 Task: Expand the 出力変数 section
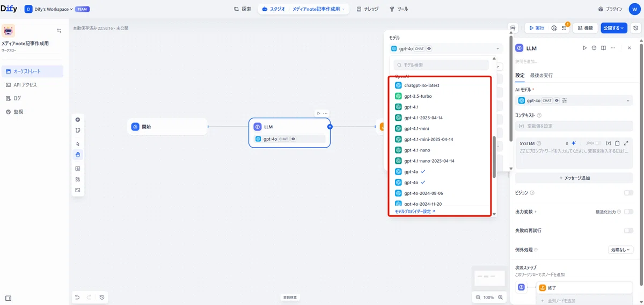click(x=526, y=212)
